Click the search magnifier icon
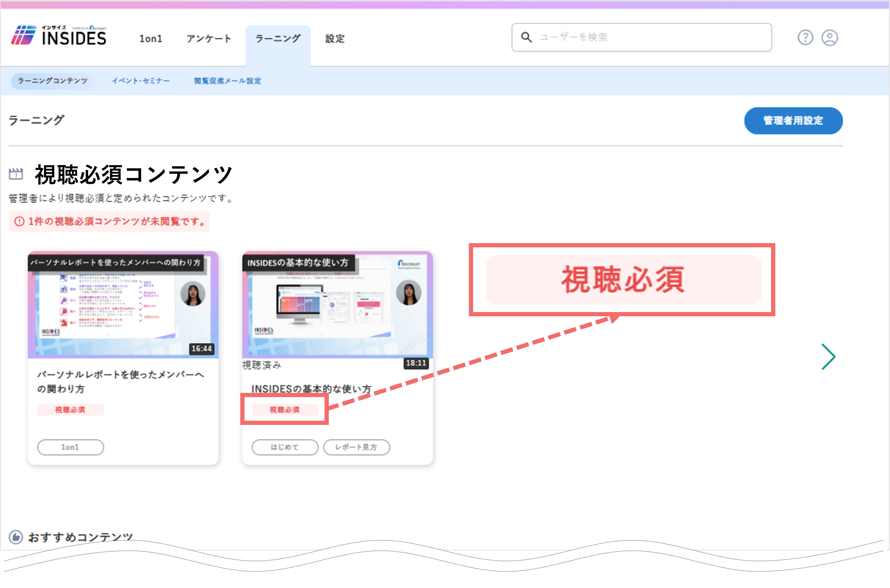This screenshot has width=890, height=588. (527, 37)
